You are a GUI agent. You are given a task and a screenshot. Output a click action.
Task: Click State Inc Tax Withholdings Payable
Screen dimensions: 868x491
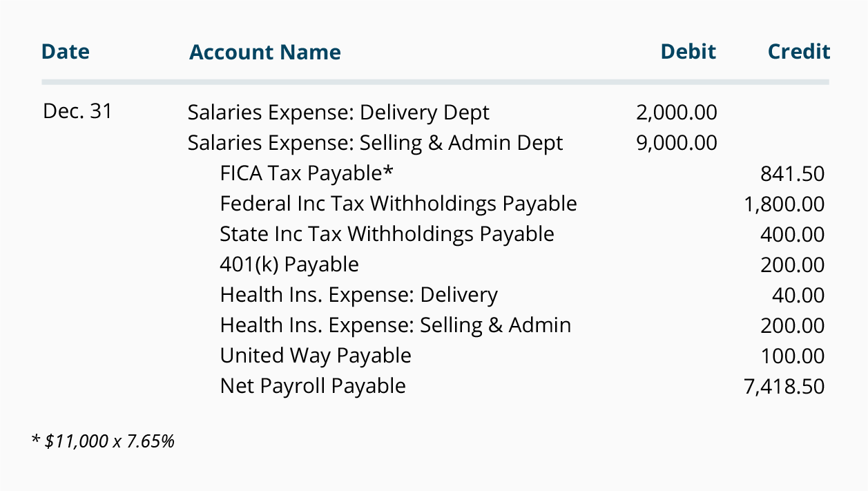coord(387,234)
